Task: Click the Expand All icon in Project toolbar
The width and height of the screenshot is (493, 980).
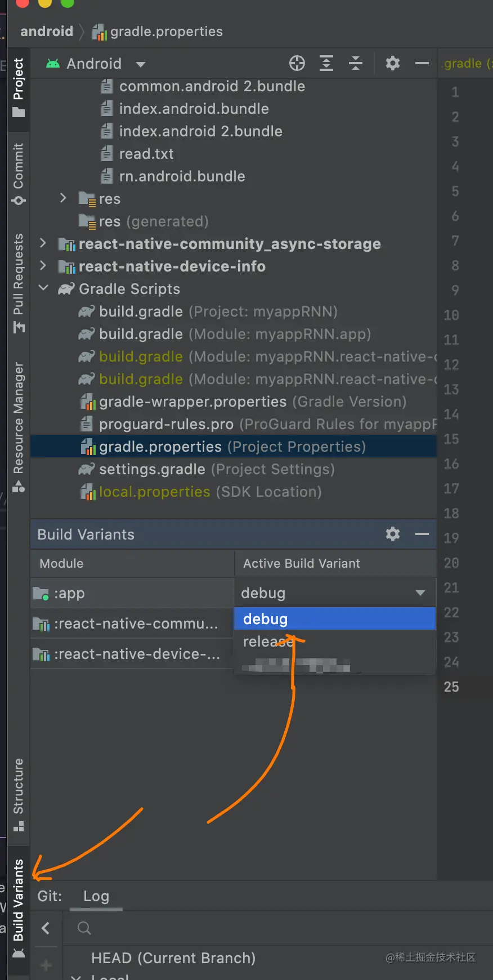Action: (326, 63)
